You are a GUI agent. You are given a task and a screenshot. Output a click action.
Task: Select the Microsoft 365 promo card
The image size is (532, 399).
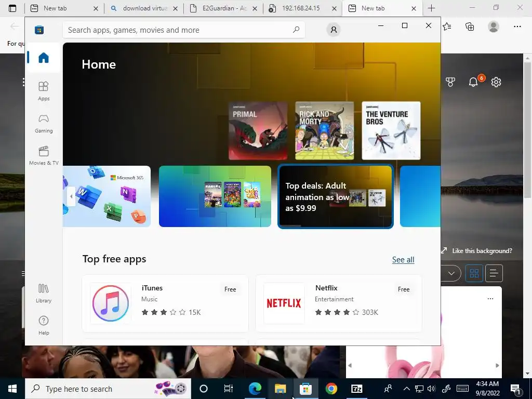pos(107,196)
